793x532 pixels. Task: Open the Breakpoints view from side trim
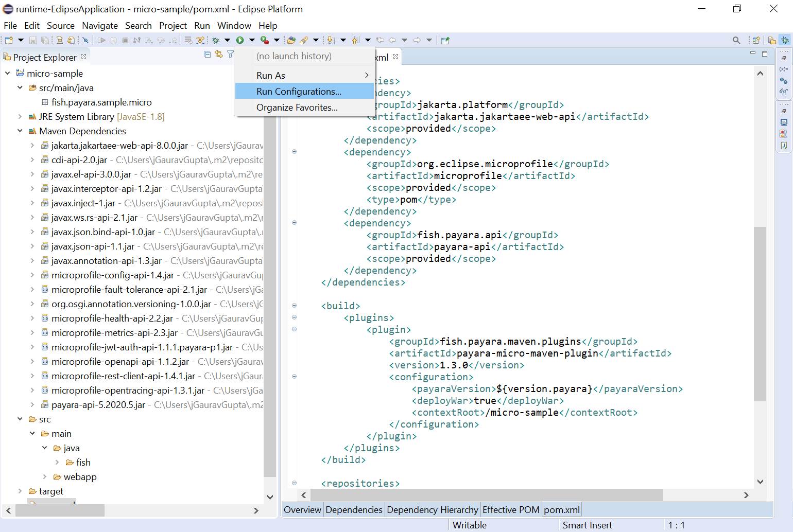click(783, 81)
